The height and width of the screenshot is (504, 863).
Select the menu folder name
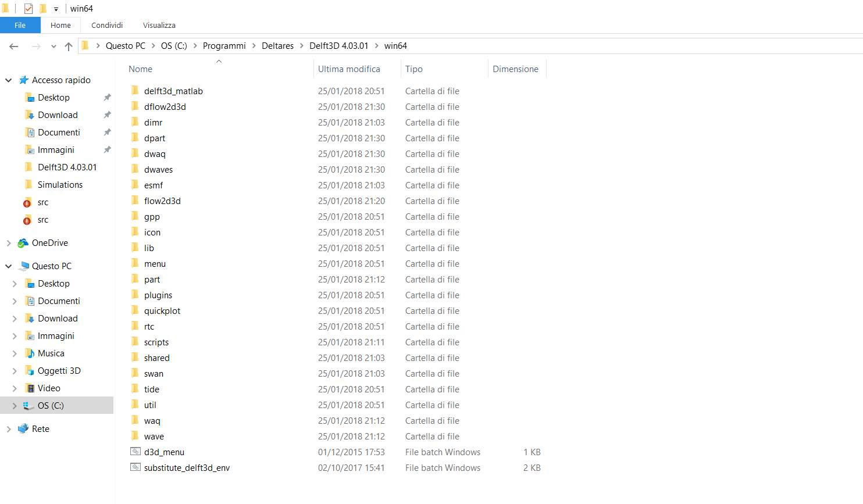(x=155, y=264)
